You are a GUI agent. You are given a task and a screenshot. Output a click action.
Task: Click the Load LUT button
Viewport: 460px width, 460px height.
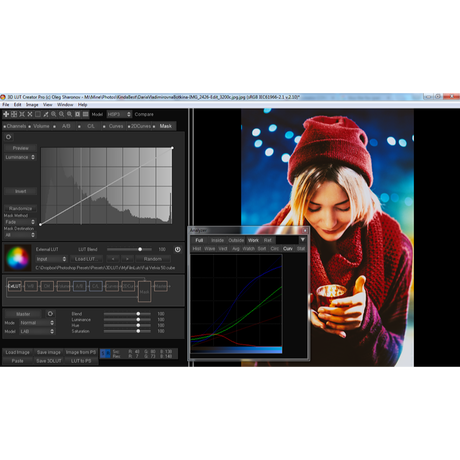click(x=85, y=259)
